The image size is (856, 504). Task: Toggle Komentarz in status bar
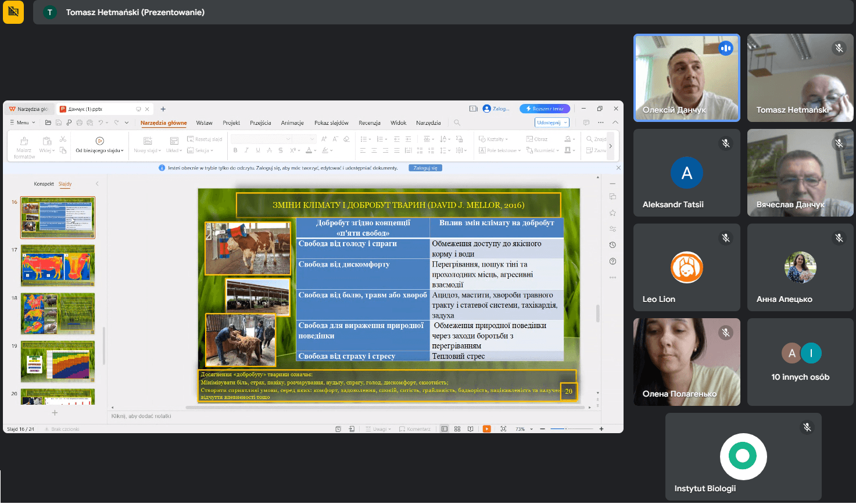click(415, 429)
